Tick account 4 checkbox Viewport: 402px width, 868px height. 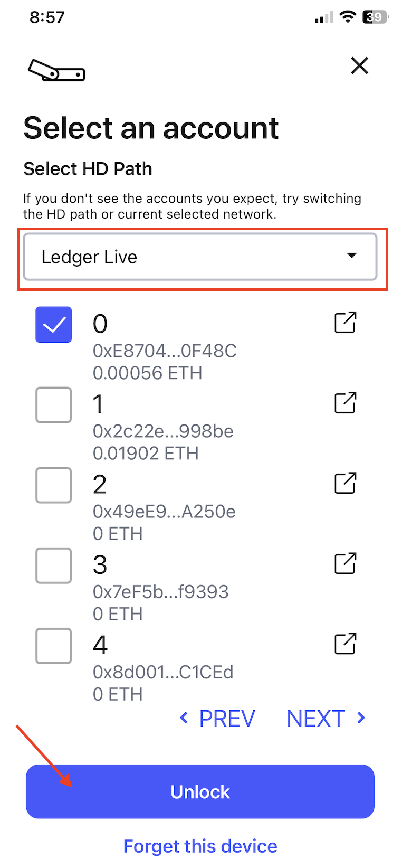pyautogui.click(x=54, y=646)
